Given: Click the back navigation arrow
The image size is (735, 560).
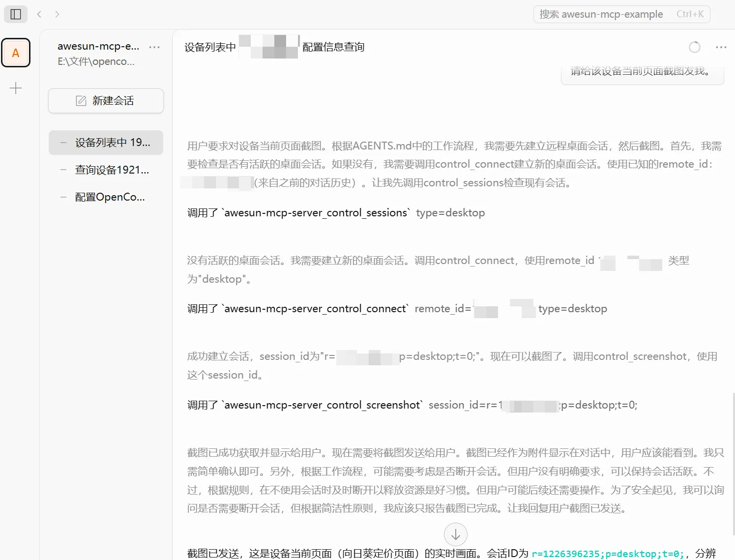Looking at the screenshot, I should pyautogui.click(x=39, y=14).
